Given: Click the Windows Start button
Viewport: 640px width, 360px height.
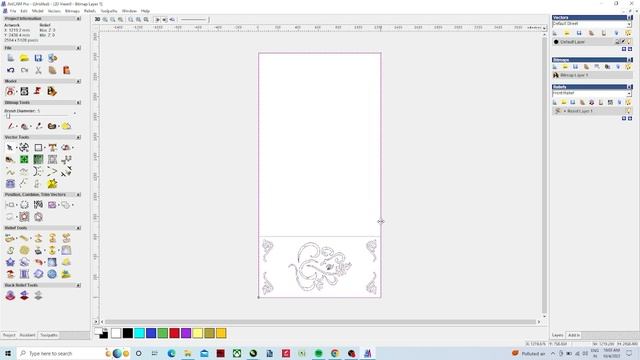Looking at the screenshot, I should [x=8, y=353].
